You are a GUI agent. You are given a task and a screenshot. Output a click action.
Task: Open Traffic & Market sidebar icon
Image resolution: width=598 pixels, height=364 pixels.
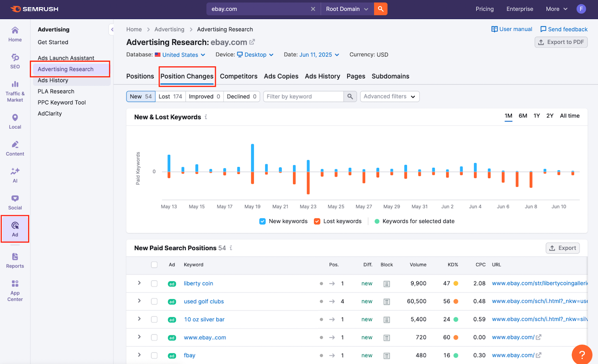click(15, 91)
